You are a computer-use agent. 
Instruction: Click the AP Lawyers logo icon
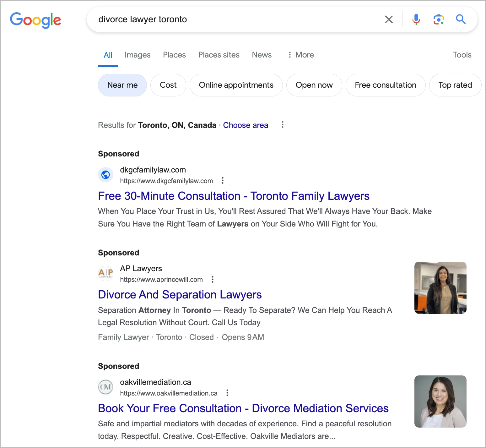105,273
